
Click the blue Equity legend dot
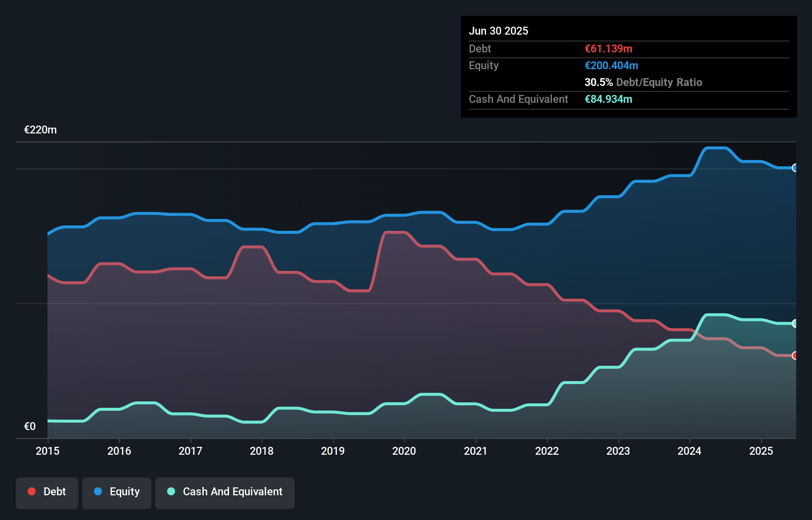click(x=98, y=491)
